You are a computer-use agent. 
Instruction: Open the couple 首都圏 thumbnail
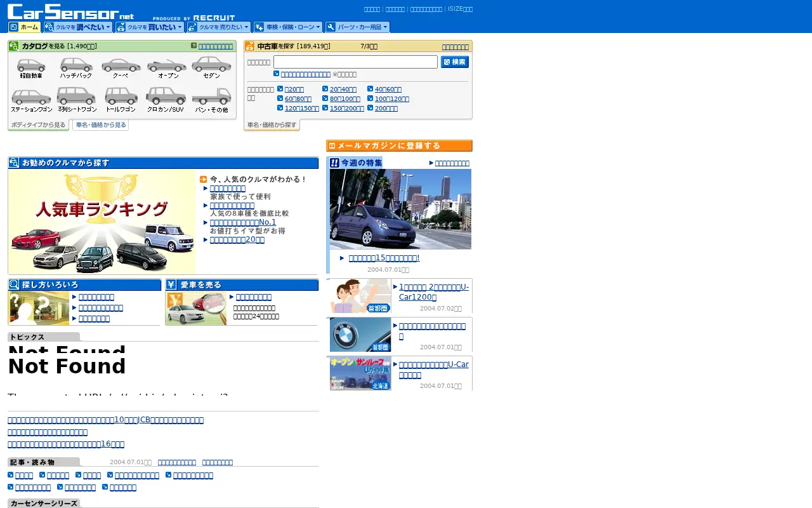(360, 296)
